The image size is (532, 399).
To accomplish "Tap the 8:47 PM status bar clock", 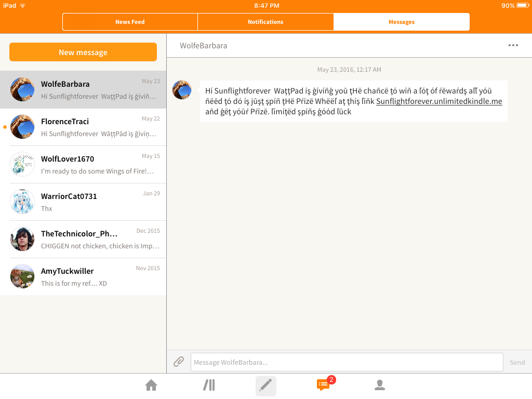I will 267,5.
